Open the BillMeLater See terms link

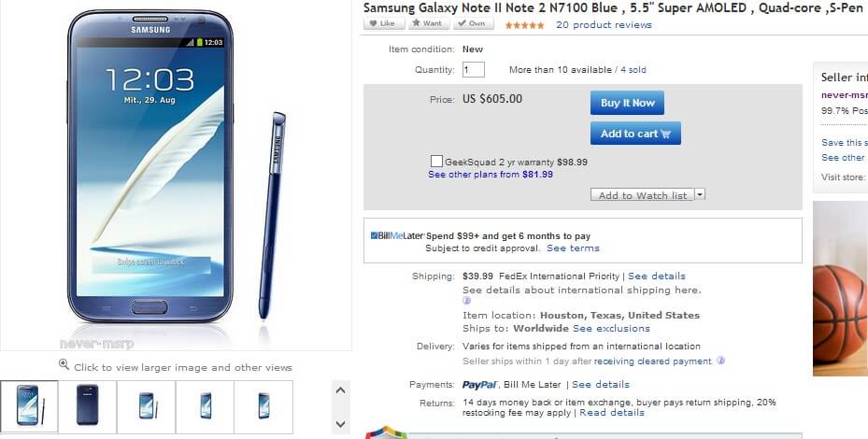pos(573,248)
